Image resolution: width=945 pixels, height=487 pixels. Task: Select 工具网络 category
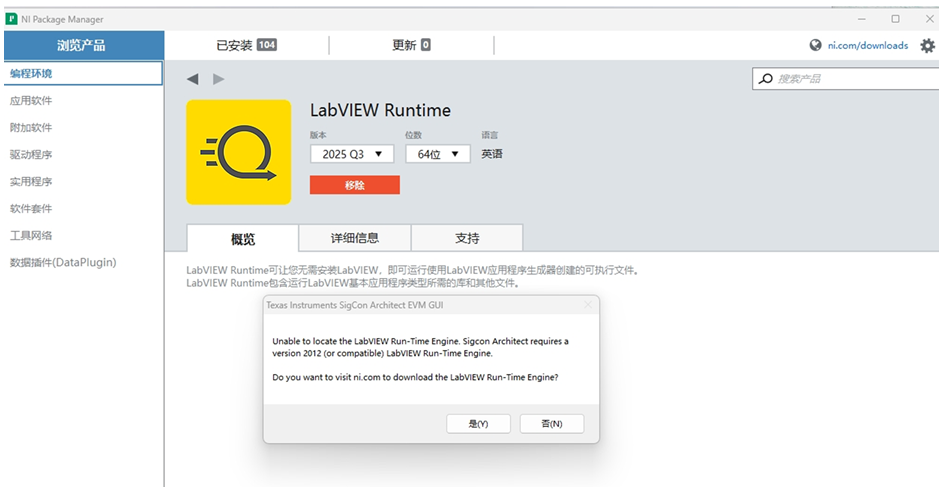click(31, 236)
